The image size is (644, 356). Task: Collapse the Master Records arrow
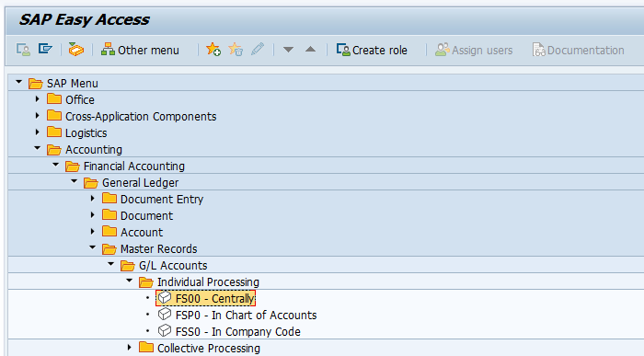93,248
